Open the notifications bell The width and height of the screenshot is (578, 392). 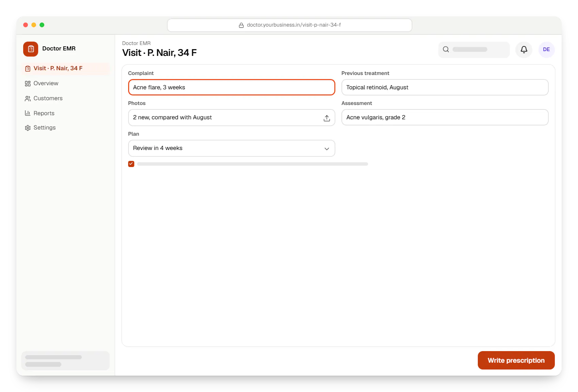tap(524, 50)
